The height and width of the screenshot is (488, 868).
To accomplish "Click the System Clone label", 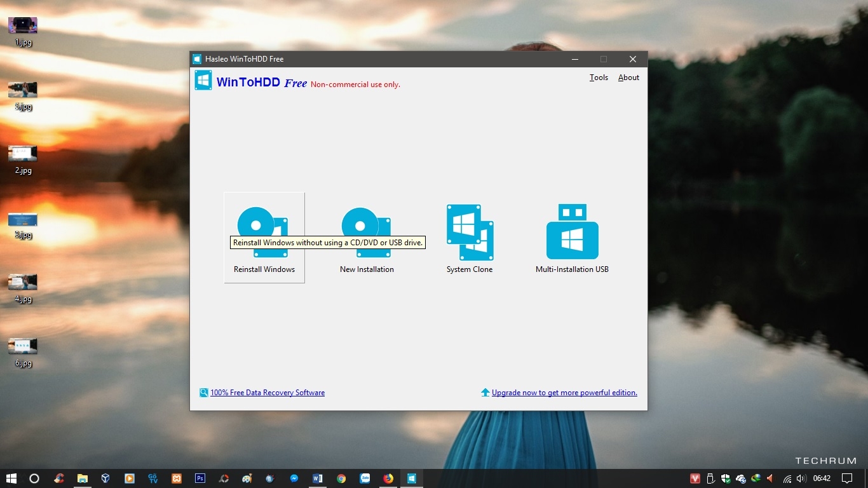I will click(470, 269).
